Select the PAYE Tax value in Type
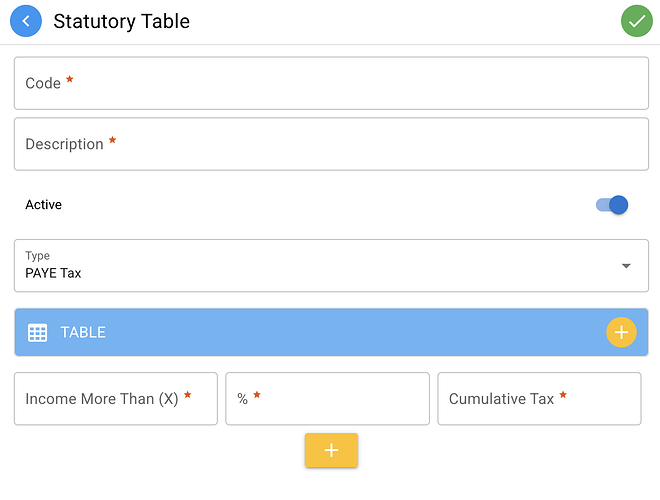Screen dimensions: 660x500 click(x=53, y=273)
